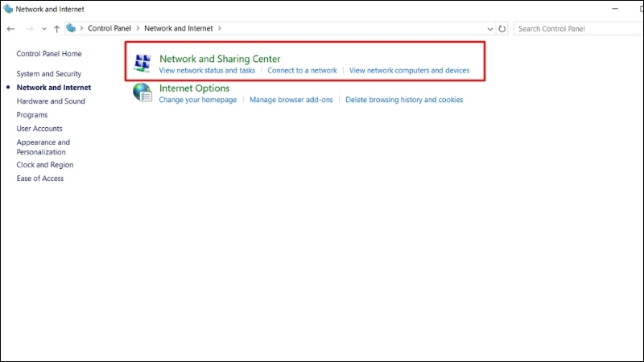
Task: Expand chevron after Control Panel breadcrumb
Action: coord(138,28)
